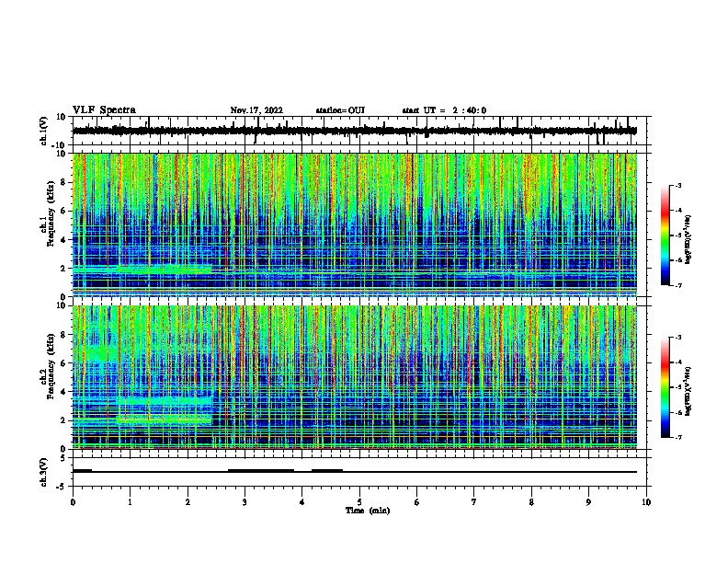Click the ch.1 "Frequency (kHz)" axis label
Screen dimensions: 728x563
coord(51,214)
